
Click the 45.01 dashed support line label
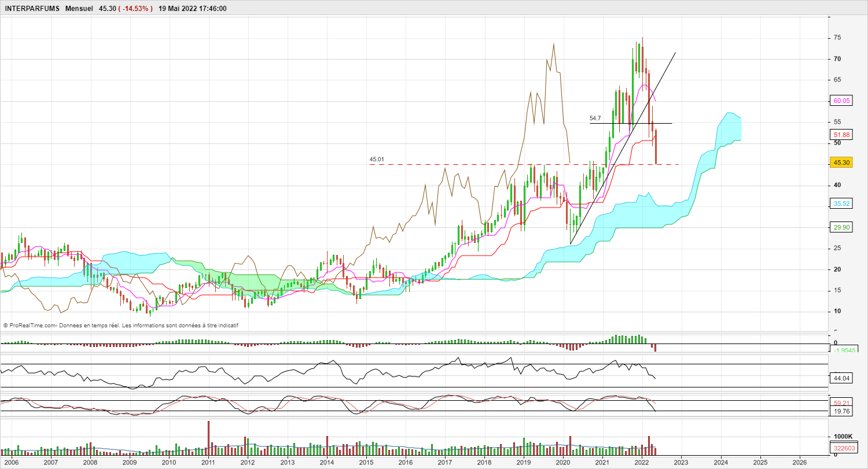(x=377, y=159)
